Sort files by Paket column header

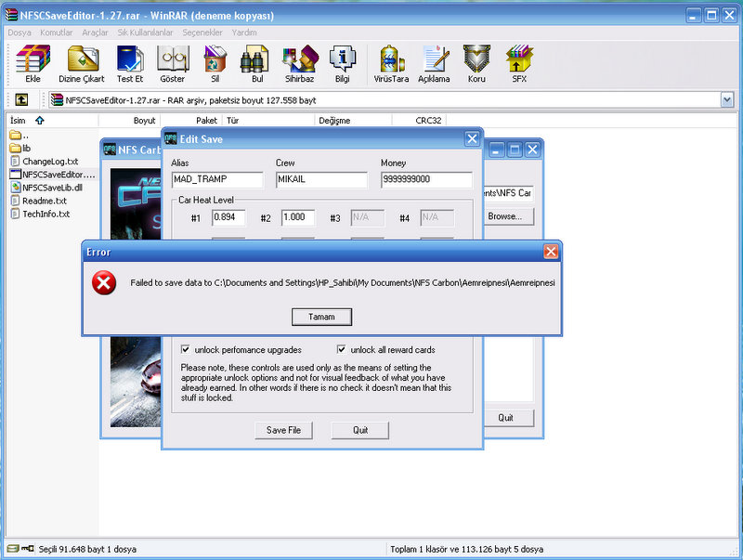(191, 121)
